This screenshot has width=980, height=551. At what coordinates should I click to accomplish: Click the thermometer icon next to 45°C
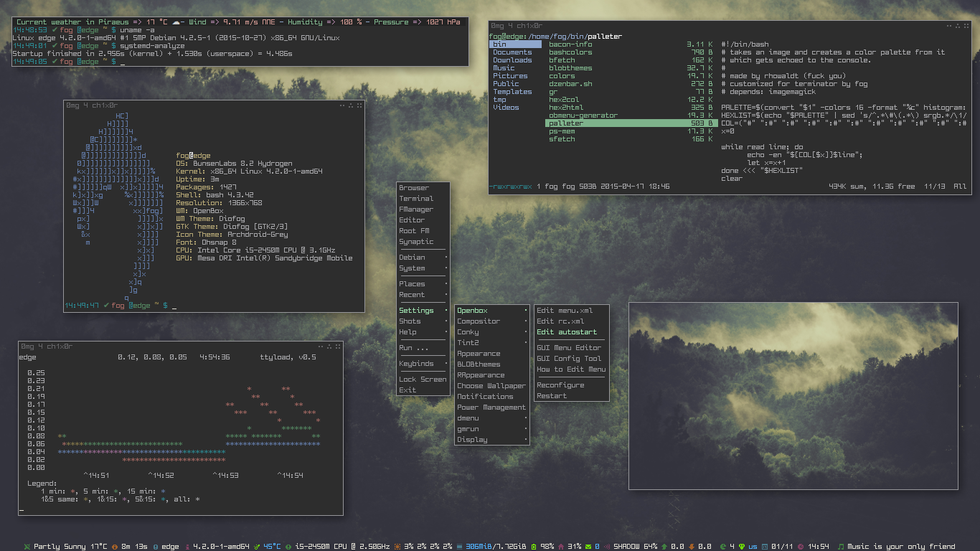pyautogui.click(x=257, y=546)
